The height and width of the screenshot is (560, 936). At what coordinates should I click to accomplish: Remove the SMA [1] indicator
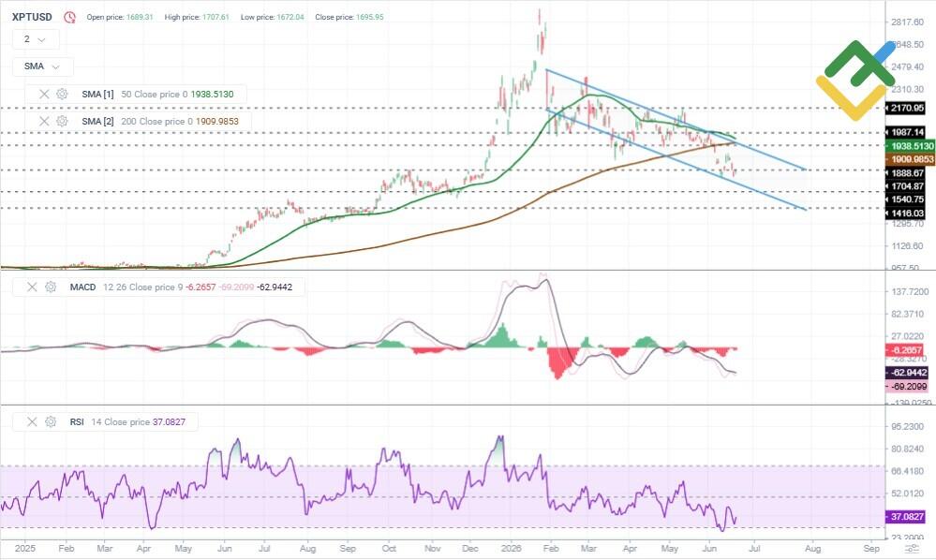[x=44, y=94]
